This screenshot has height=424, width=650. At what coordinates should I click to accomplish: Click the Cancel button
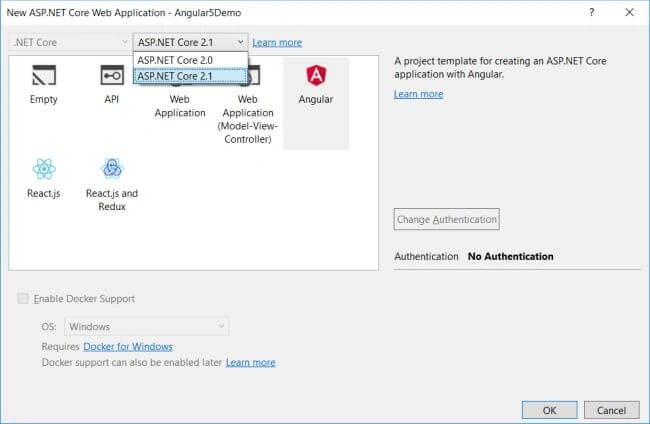click(611, 410)
